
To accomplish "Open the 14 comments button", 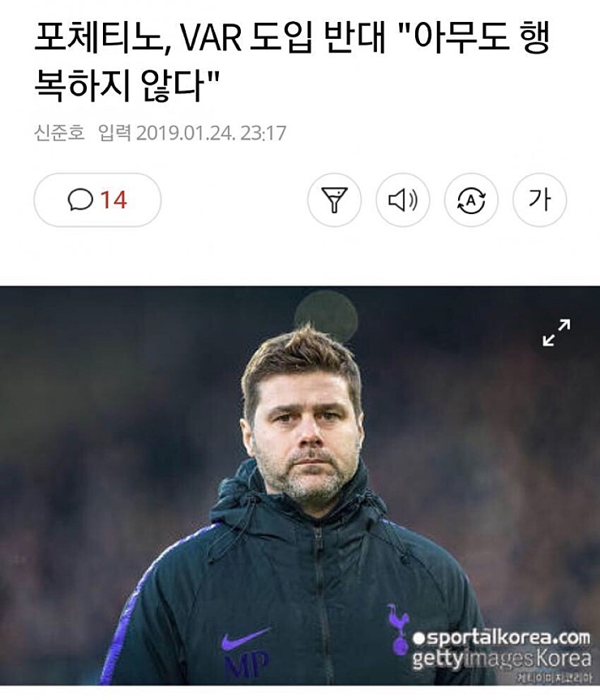I will coord(97,200).
